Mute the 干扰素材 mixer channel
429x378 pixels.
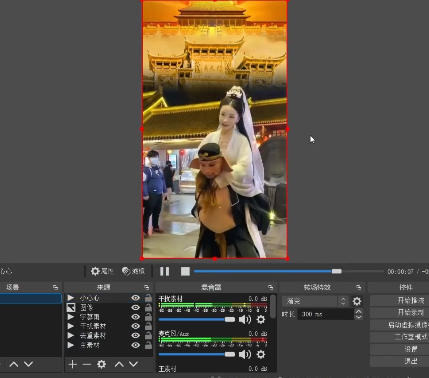pyautogui.click(x=245, y=320)
